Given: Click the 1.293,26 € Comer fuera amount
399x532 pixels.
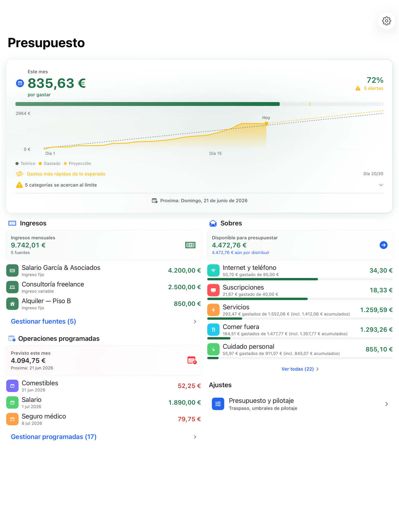Looking at the screenshot, I should [x=376, y=329].
